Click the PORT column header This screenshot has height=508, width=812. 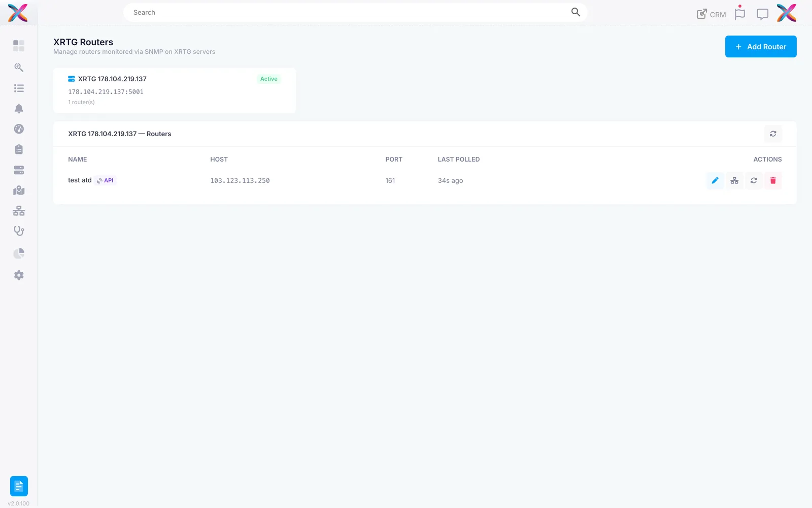(394, 160)
